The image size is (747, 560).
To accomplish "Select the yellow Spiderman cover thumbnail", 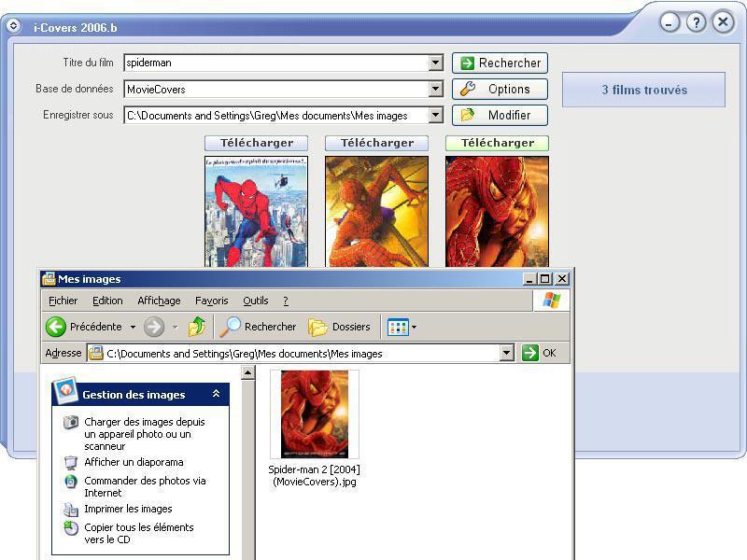I will click(377, 212).
